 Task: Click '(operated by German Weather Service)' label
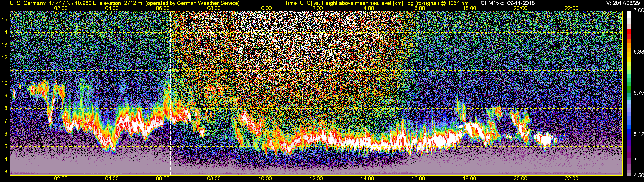193,3
